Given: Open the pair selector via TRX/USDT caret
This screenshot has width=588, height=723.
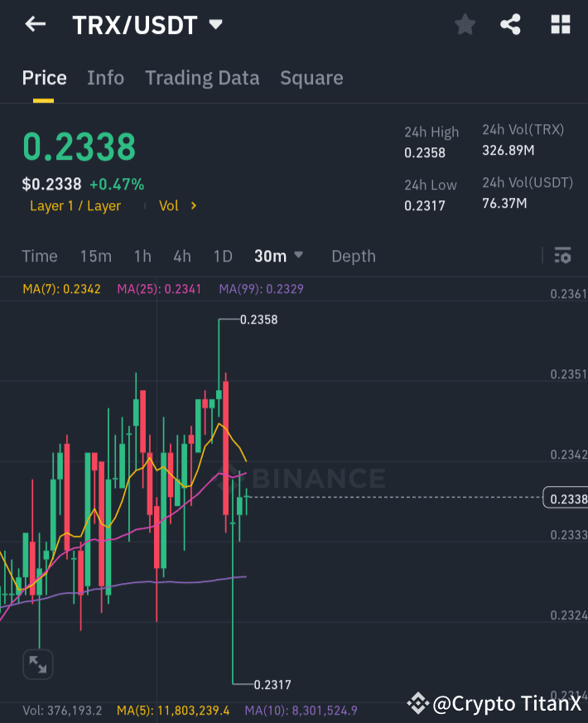Looking at the screenshot, I should coord(214,24).
